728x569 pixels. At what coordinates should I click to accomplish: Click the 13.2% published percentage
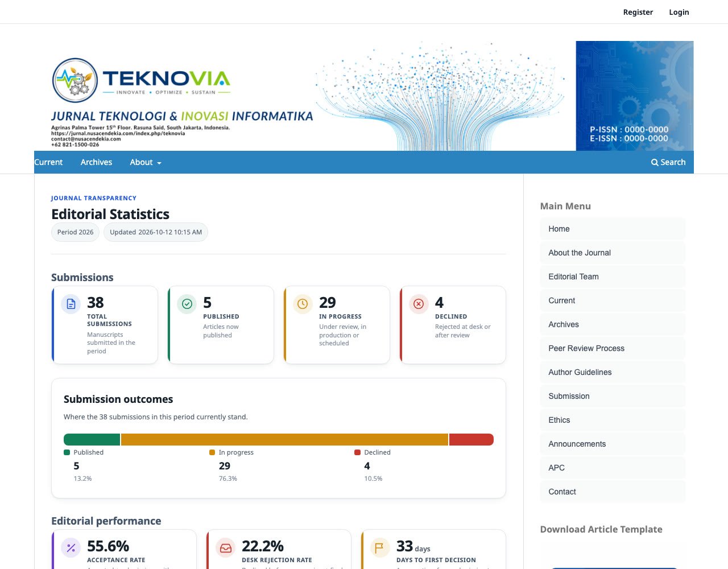82,479
